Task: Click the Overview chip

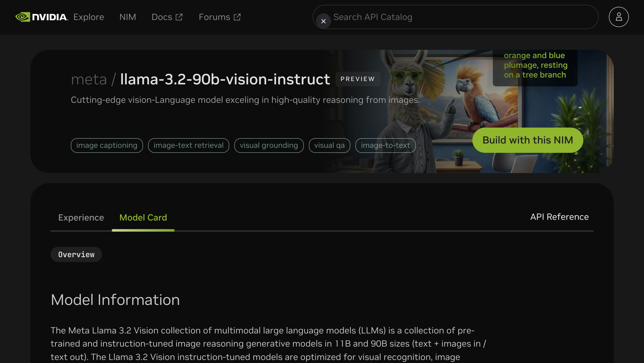Action: [x=76, y=254]
